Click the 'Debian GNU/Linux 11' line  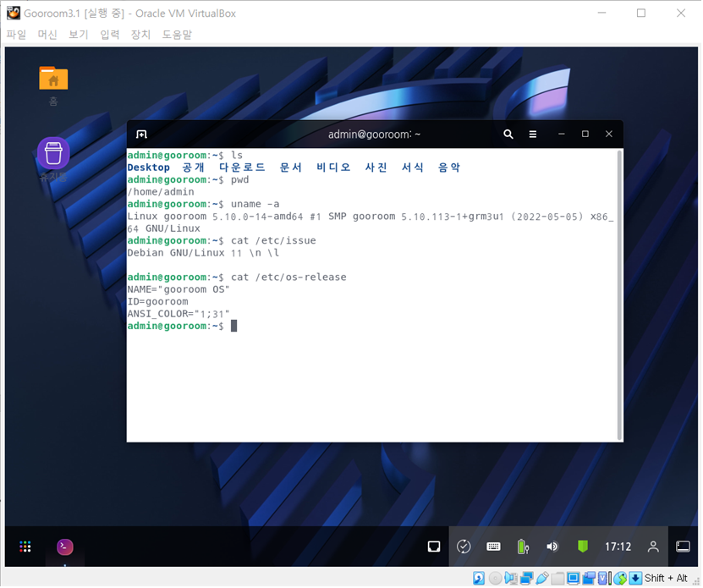point(184,254)
